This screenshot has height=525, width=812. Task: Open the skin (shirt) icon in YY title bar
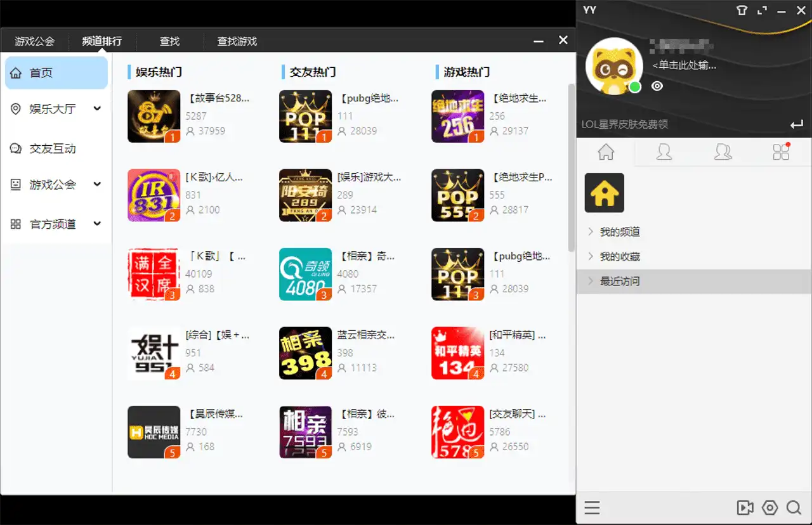(x=742, y=10)
